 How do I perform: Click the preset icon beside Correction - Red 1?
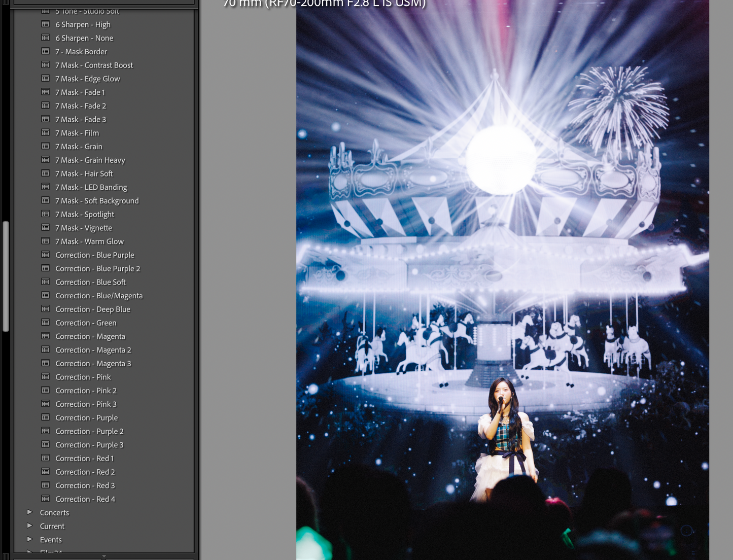46,458
